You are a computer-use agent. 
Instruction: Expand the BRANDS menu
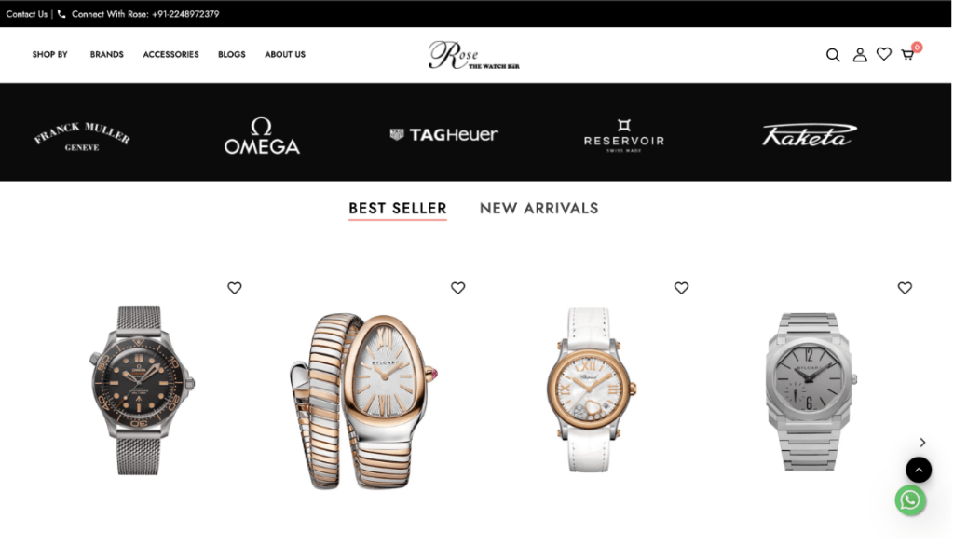[106, 54]
